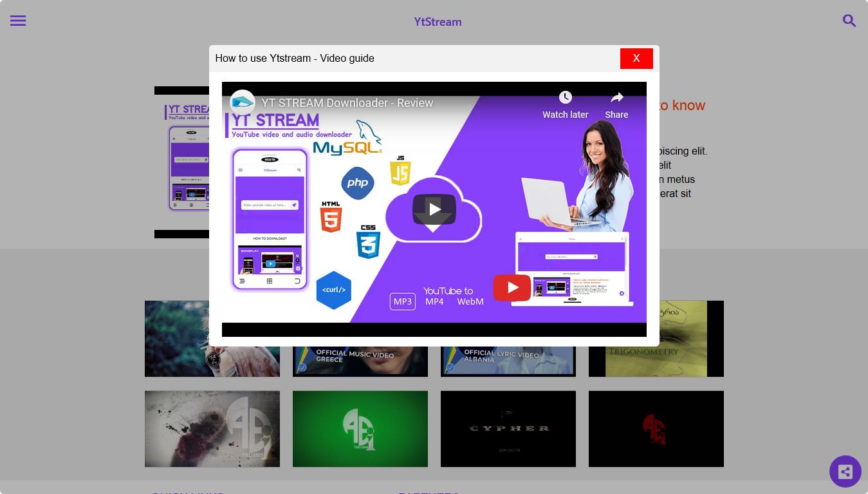Open the search magnifier icon

[849, 21]
